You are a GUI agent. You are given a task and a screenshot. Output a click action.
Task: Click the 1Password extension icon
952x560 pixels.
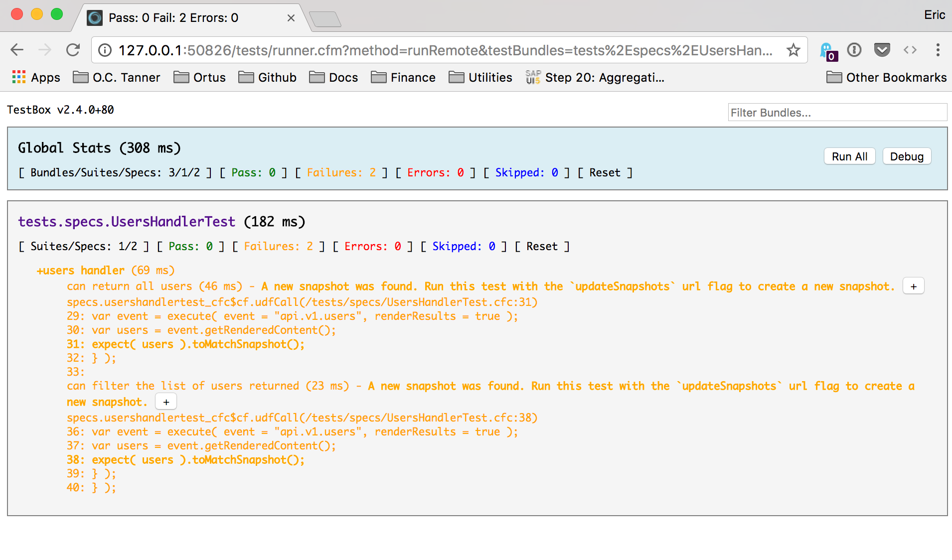pos(854,50)
